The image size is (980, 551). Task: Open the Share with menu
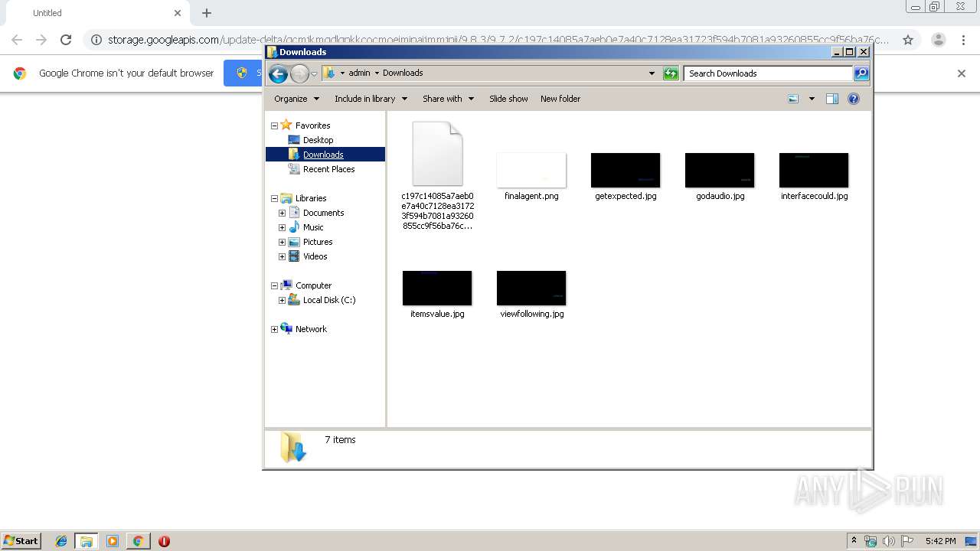coord(448,99)
